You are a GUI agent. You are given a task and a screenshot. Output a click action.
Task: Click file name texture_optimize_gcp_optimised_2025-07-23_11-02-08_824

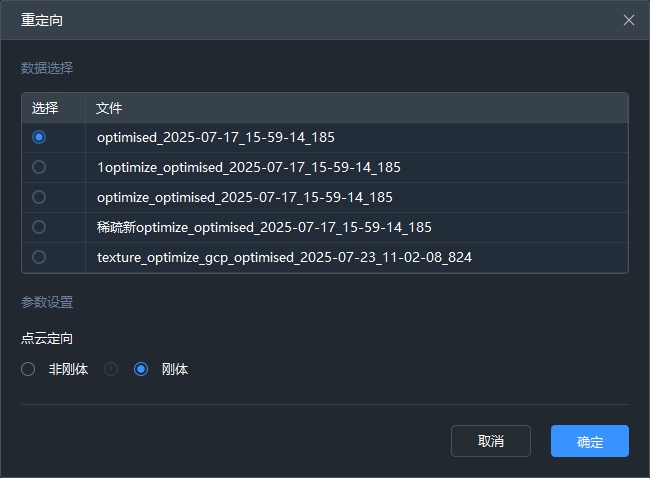coord(284,257)
